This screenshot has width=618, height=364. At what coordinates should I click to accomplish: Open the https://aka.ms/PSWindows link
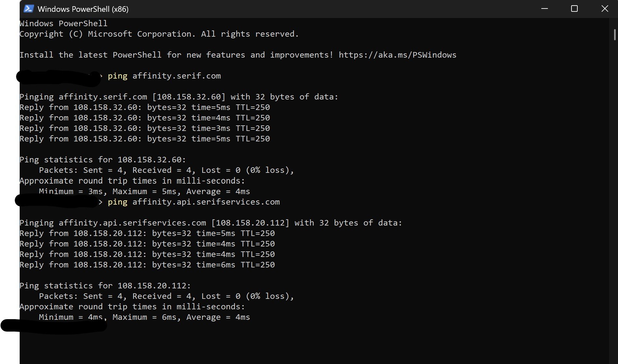(397, 55)
